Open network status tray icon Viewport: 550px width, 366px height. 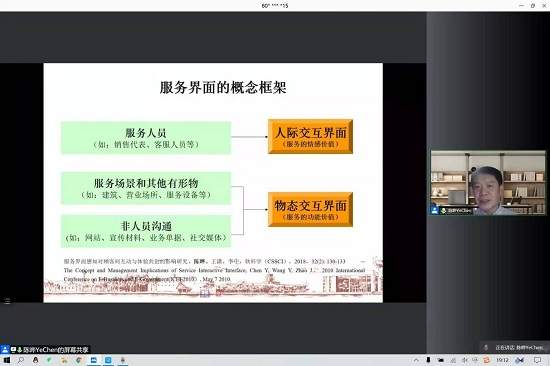tap(453, 360)
